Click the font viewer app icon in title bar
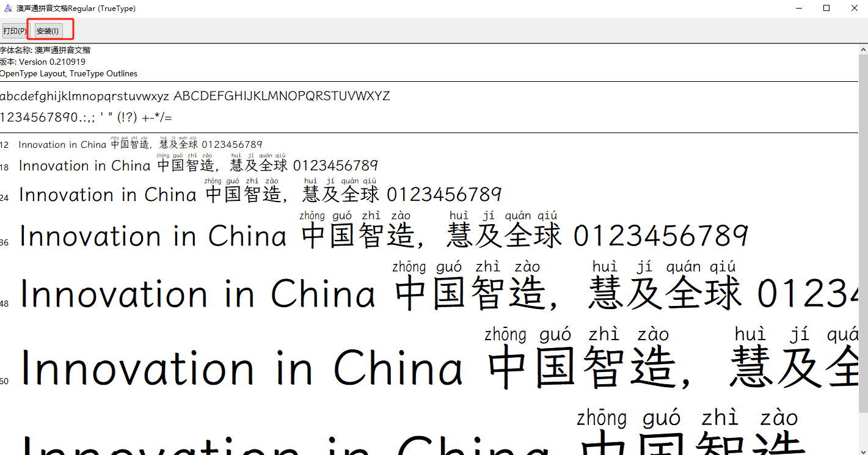Image resolution: width=868 pixels, height=455 pixels. pos(8,9)
